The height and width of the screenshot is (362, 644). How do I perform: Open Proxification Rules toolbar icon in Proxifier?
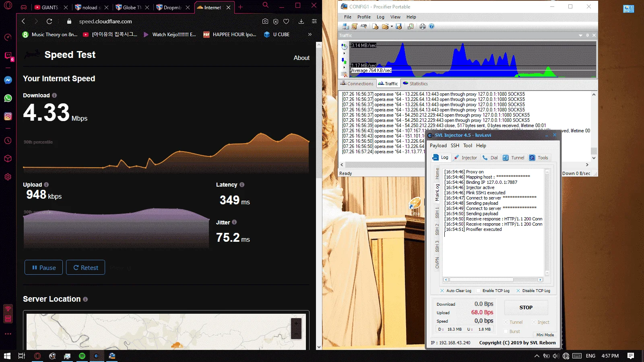pos(355,27)
